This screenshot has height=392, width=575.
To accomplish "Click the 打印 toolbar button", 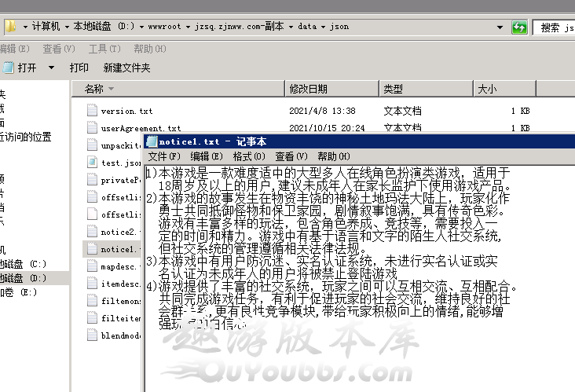I will coord(79,68).
